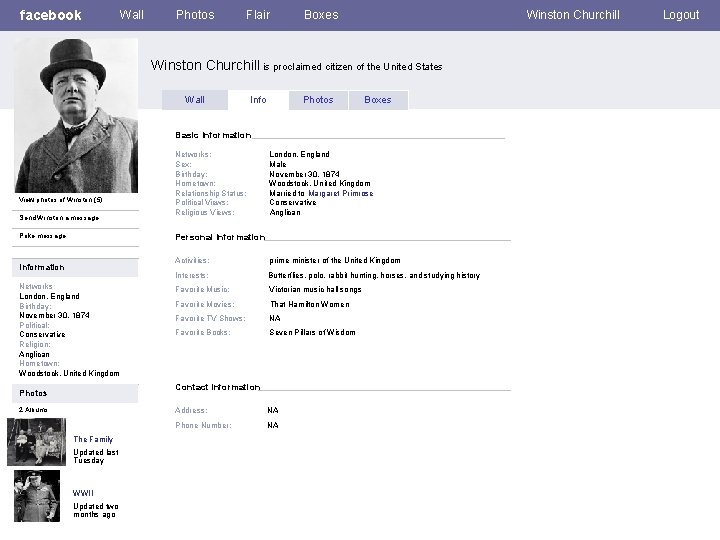This screenshot has width=720, height=540.
Task: Open View photos of Winston link
Action: 61,200
